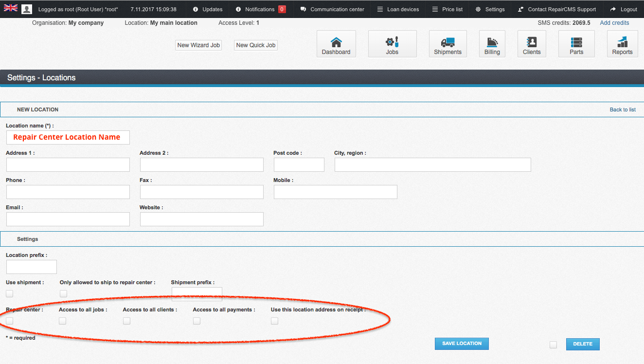The height and width of the screenshot is (364, 644).
Task: Click SAVE LOCATION button
Action: pos(462,344)
